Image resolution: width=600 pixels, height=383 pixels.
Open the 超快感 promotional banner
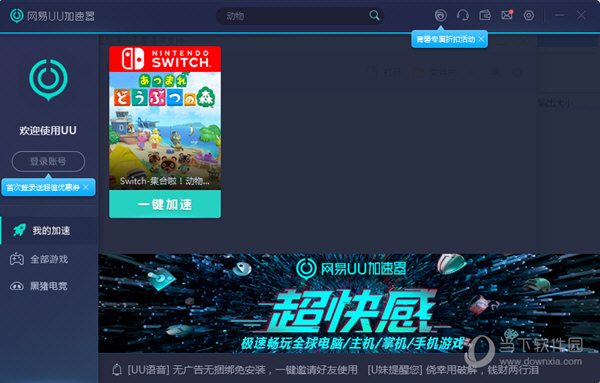point(349,303)
